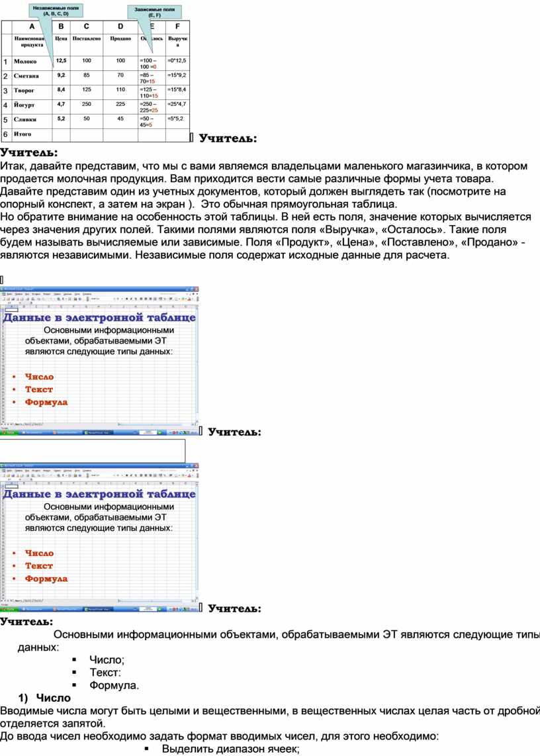Click the formula cell '=85 – 70=15'
The height and width of the screenshot is (756, 540).
[152, 78]
